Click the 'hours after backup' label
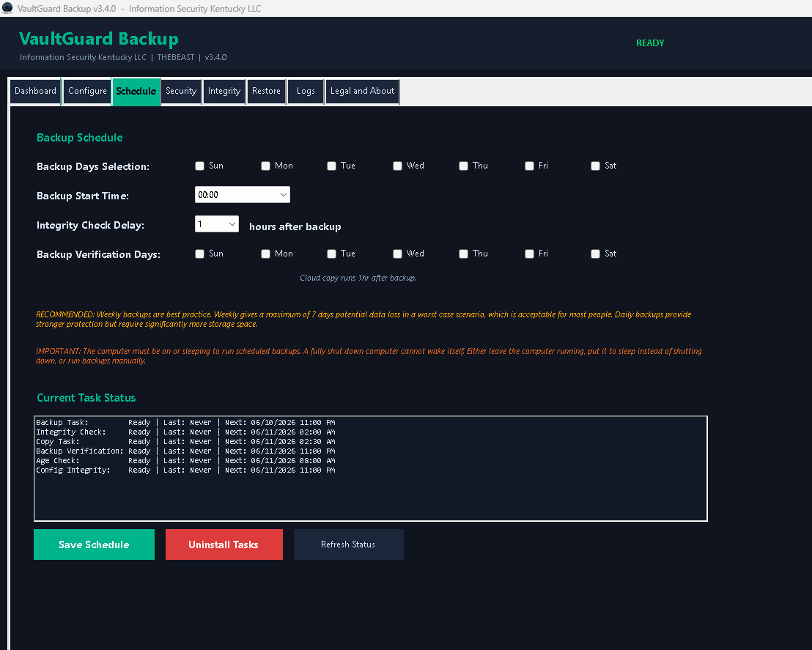 tap(295, 227)
